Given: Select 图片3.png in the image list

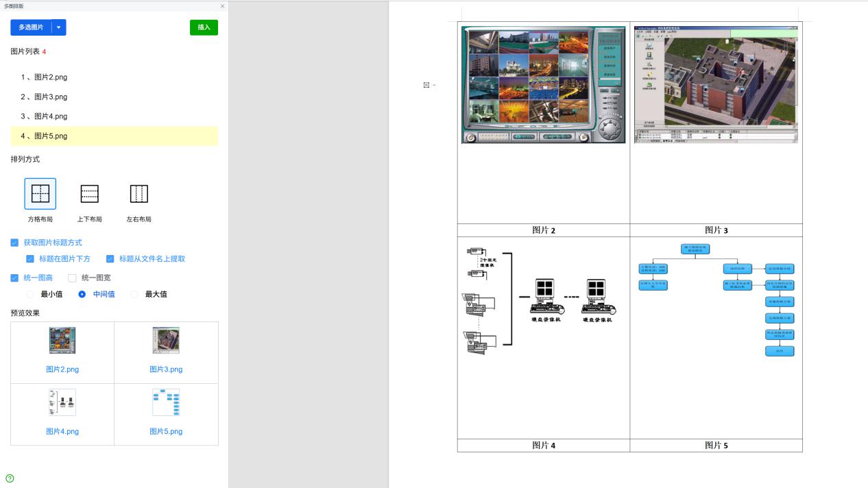Looking at the screenshot, I should coord(114,97).
